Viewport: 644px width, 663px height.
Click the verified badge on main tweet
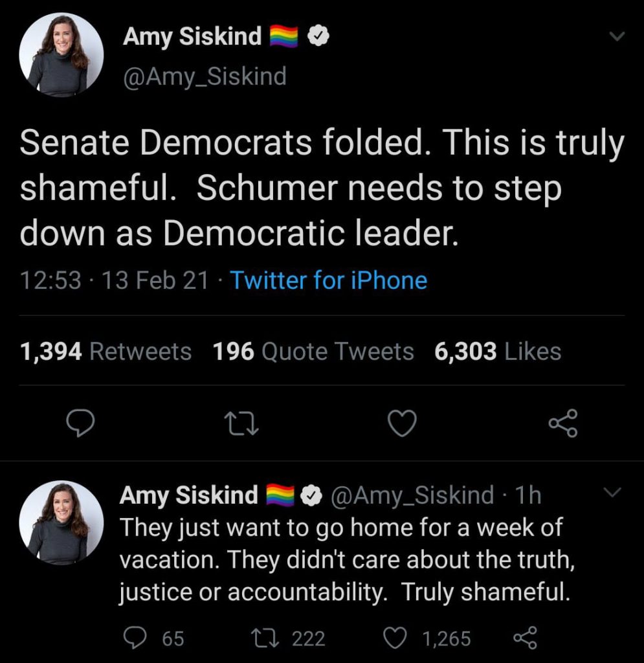point(318,38)
